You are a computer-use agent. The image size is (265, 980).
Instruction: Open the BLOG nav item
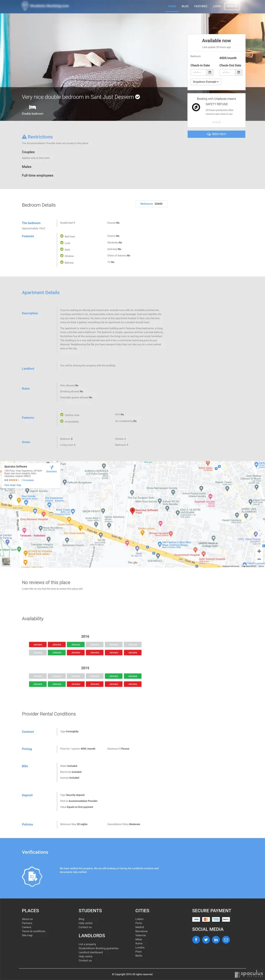[x=185, y=6]
